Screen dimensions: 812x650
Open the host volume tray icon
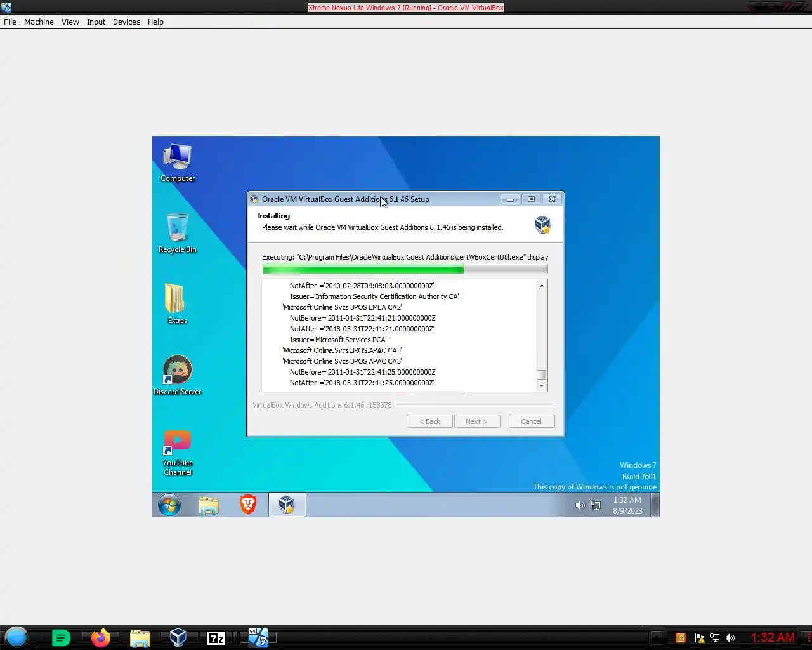click(x=730, y=638)
